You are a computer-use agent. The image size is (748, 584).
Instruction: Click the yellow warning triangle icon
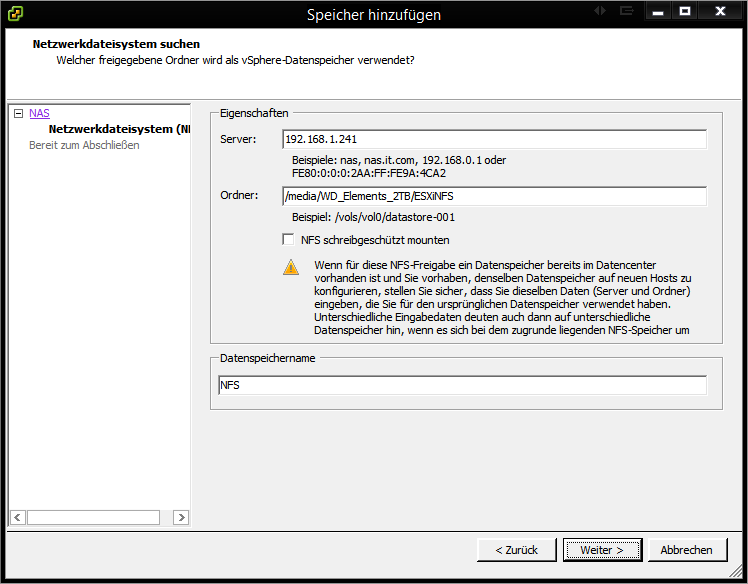(x=290, y=267)
